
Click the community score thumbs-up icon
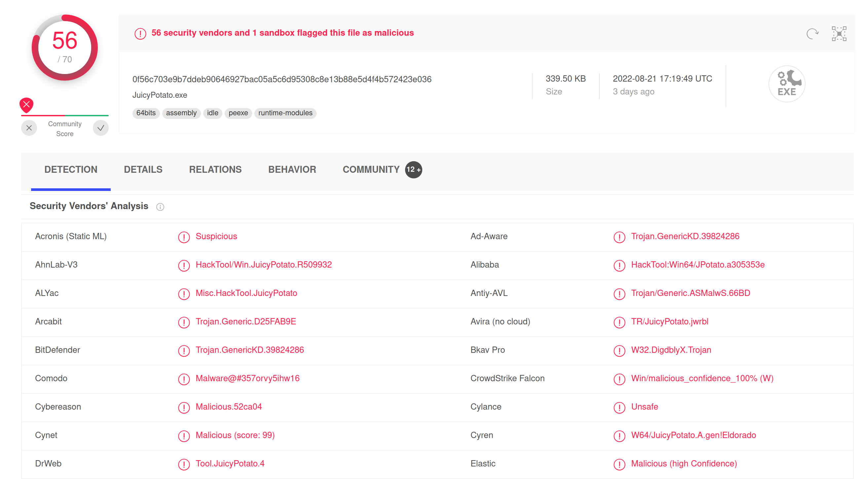point(100,127)
